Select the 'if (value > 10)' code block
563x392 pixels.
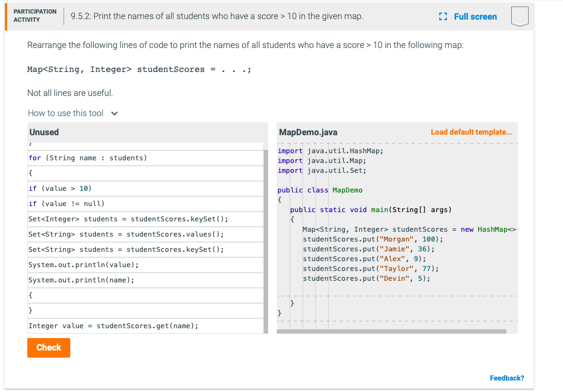60,189
